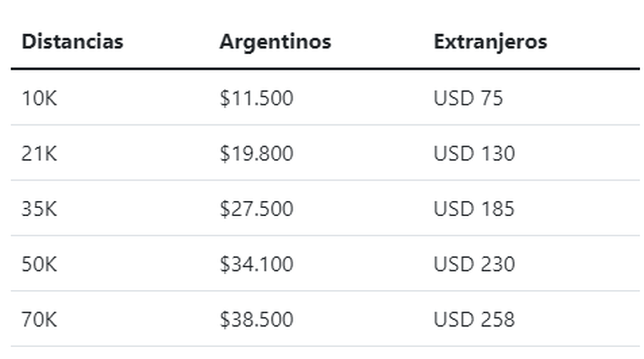
Task: Pick the USD 185 foreigner price
Action: pyautogui.click(x=474, y=209)
